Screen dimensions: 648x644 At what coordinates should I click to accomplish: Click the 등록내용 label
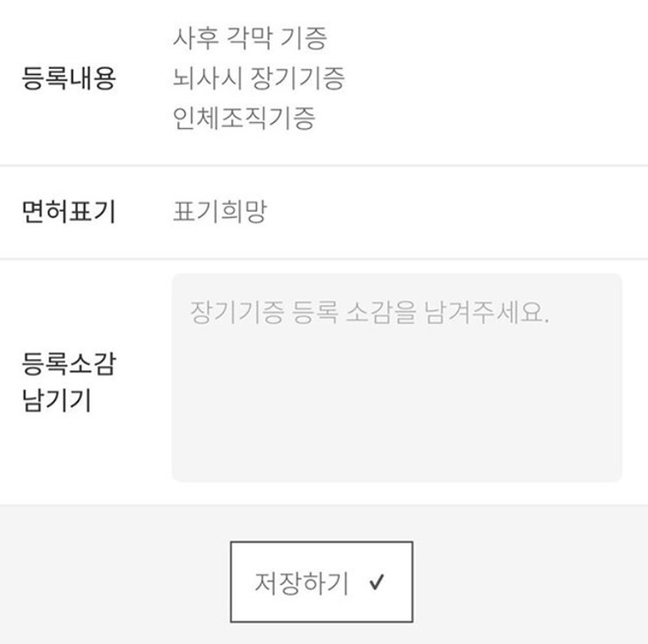(x=69, y=78)
